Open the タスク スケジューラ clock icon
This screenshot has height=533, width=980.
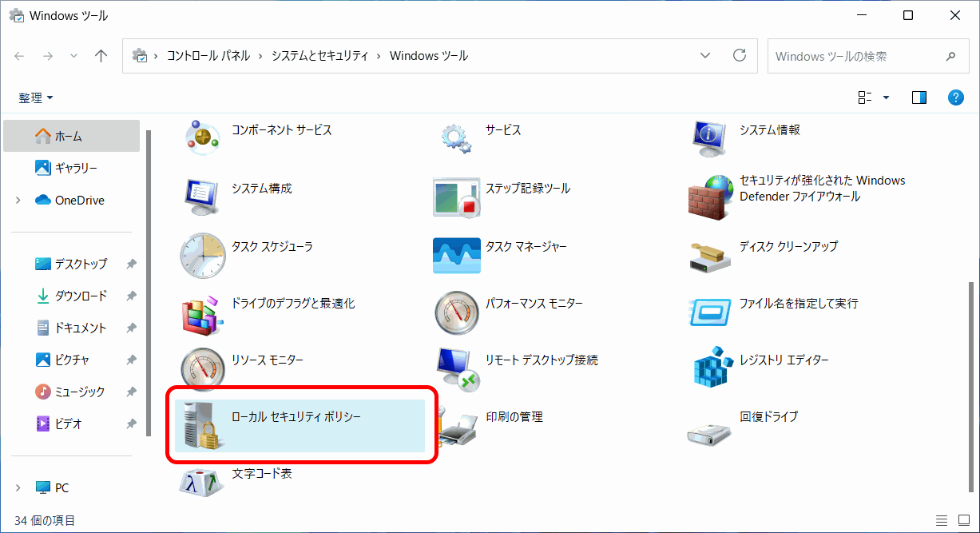click(202, 255)
